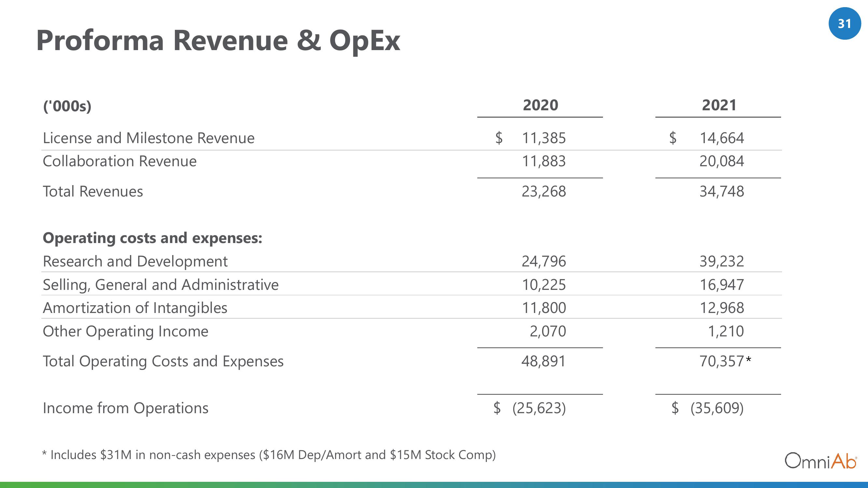Select the 12,968 amortization value

coord(722,308)
